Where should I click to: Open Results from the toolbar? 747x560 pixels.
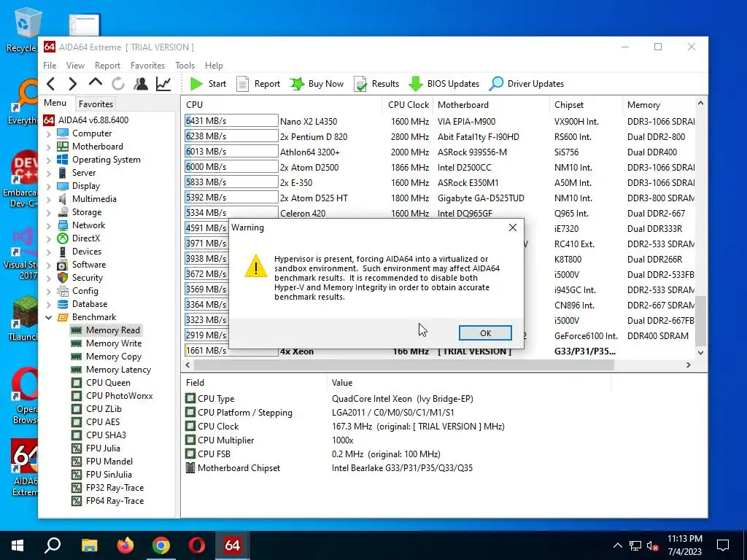[x=376, y=84]
